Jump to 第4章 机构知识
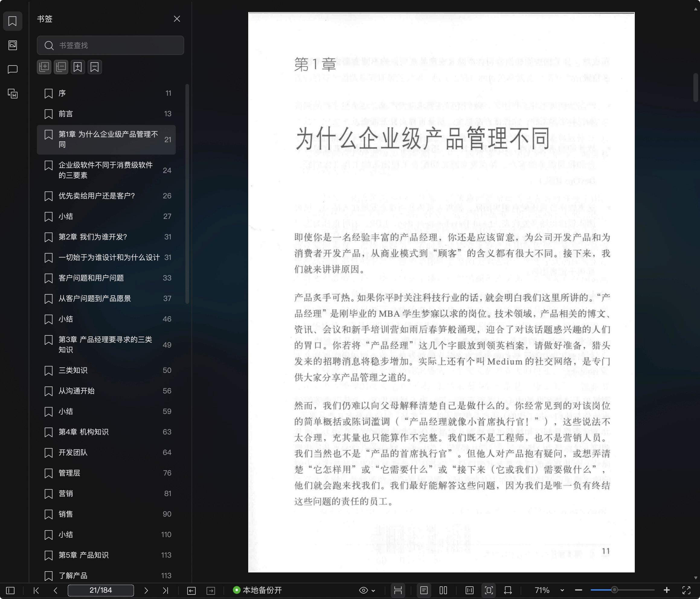The image size is (700, 599). coord(106,432)
